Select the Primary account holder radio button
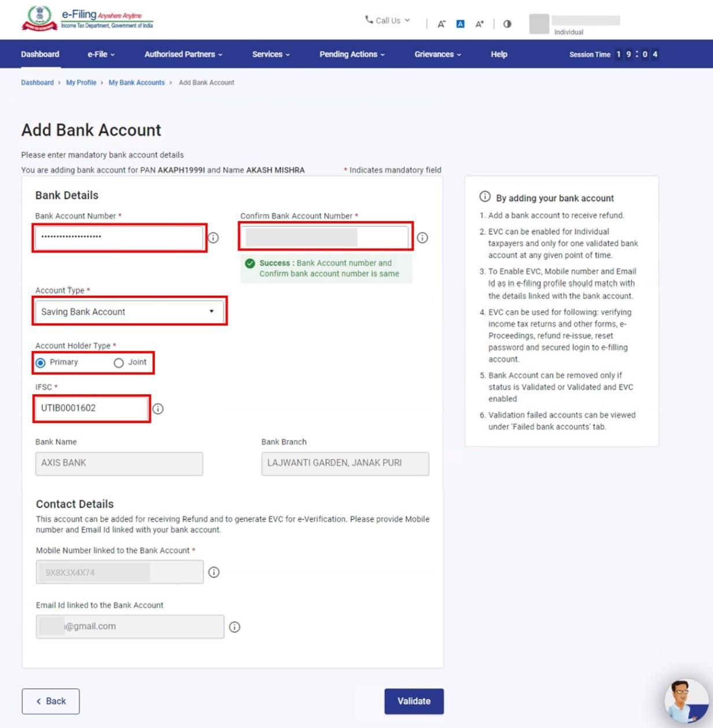The image size is (713, 728). [39, 363]
